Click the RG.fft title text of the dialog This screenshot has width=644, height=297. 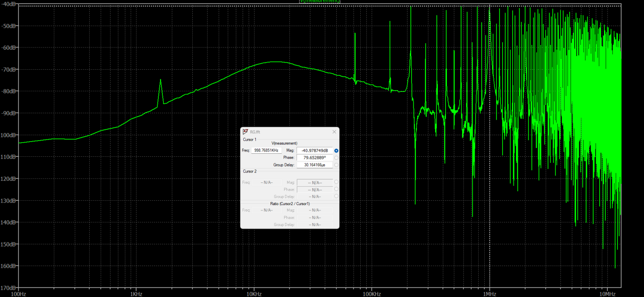(255, 132)
